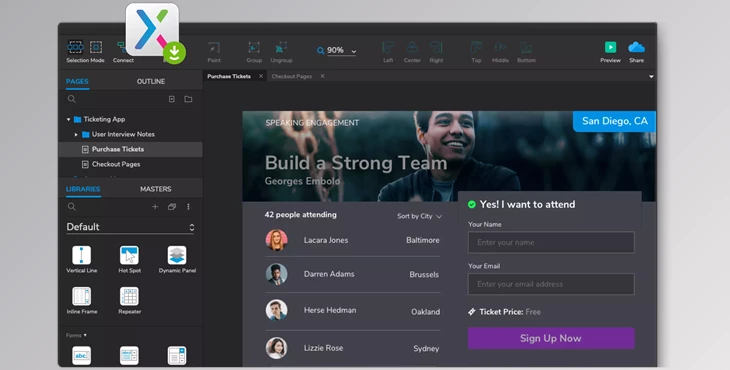Expand the User Interview Notes folder

tap(76, 135)
